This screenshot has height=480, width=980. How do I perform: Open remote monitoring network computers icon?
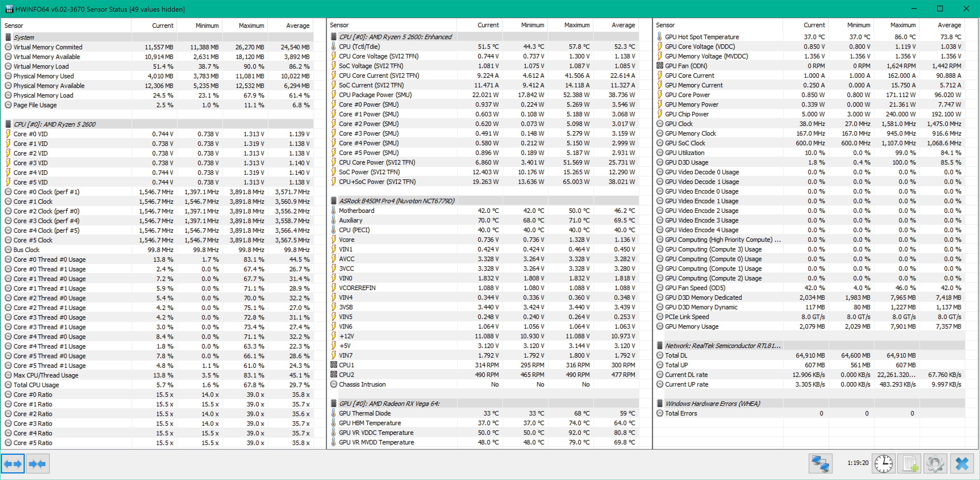pyautogui.click(x=820, y=463)
